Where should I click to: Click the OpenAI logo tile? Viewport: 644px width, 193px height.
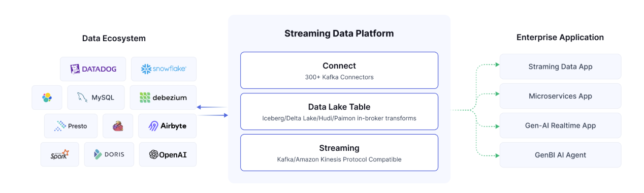click(168, 154)
